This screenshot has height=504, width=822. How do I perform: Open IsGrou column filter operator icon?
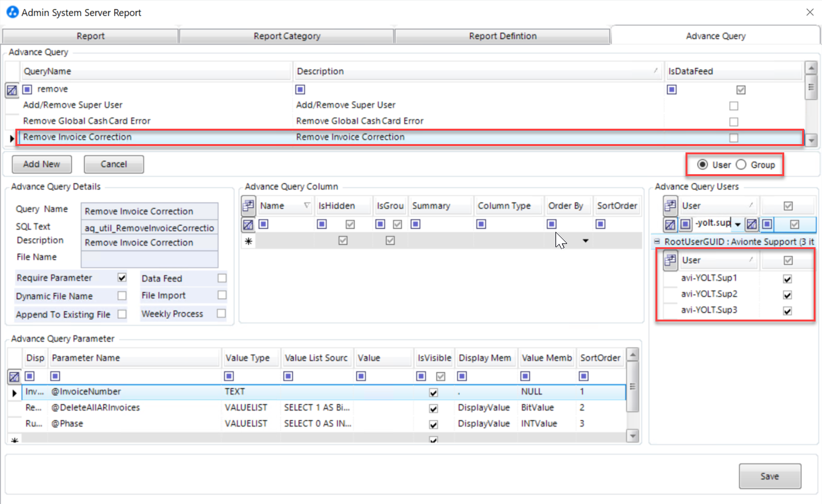coord(380,224)
